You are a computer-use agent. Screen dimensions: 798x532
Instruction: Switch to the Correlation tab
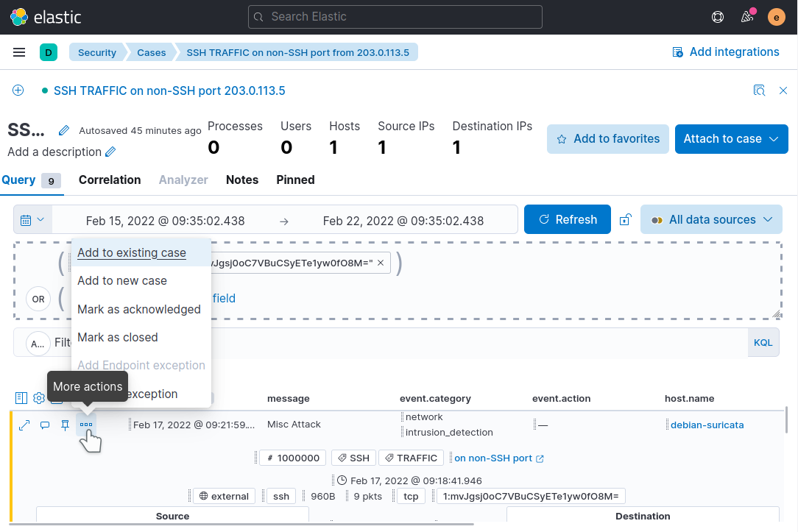coord(110,180)
